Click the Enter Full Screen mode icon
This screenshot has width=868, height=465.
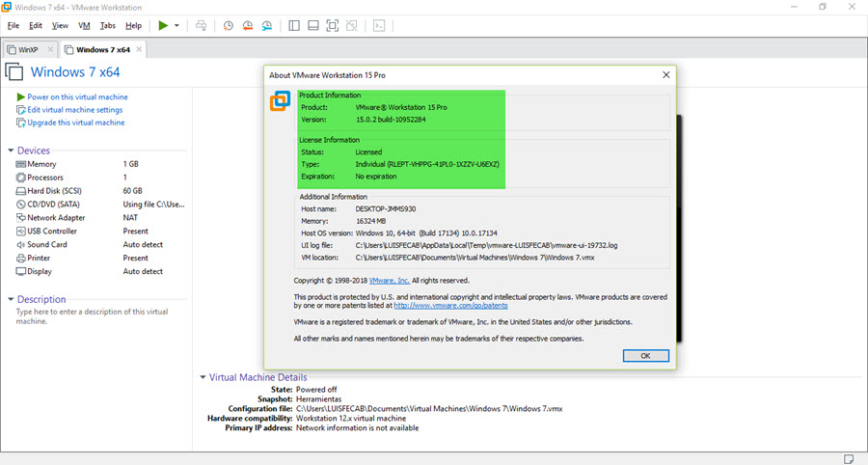pyautogui.click(x=332, y=25)
